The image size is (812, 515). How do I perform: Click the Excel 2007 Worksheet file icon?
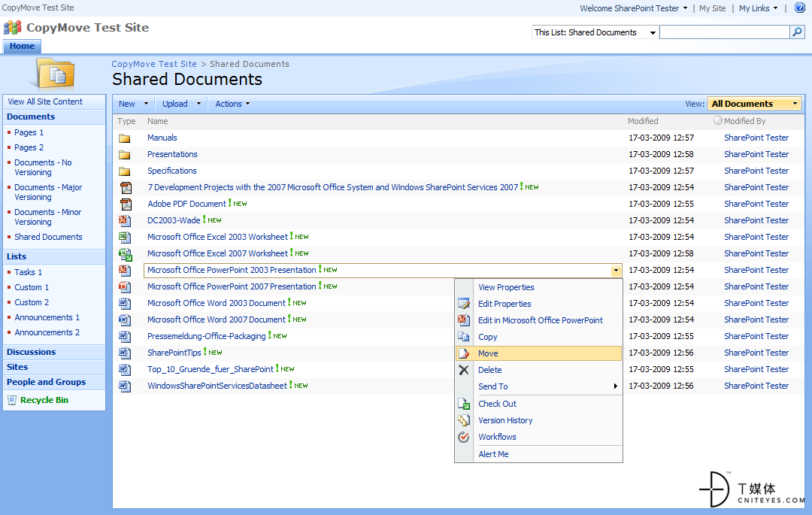click(x=125, y=254)
